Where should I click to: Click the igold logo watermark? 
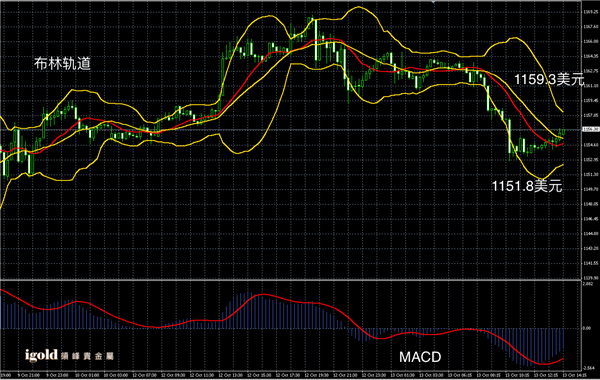click(x=41, y=355)
